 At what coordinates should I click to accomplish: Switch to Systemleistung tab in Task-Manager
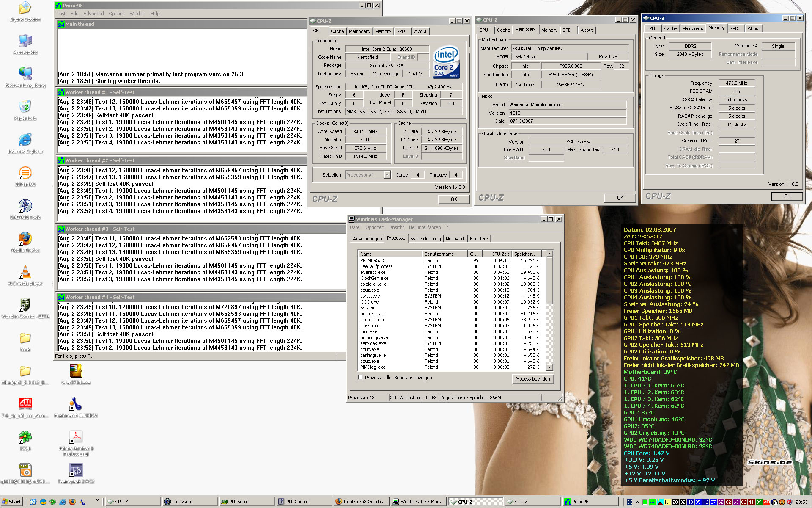coord(425,239)
